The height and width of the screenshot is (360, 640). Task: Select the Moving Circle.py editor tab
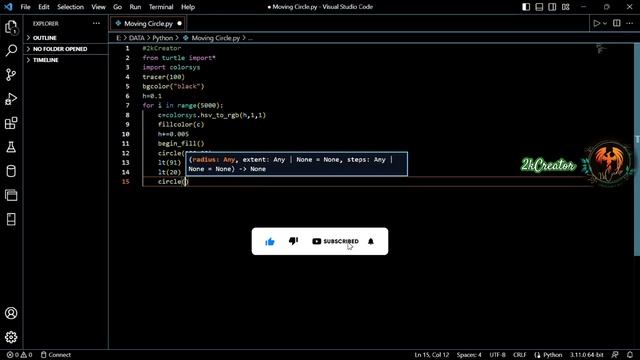pyautogui.click(x=148, y=24)
